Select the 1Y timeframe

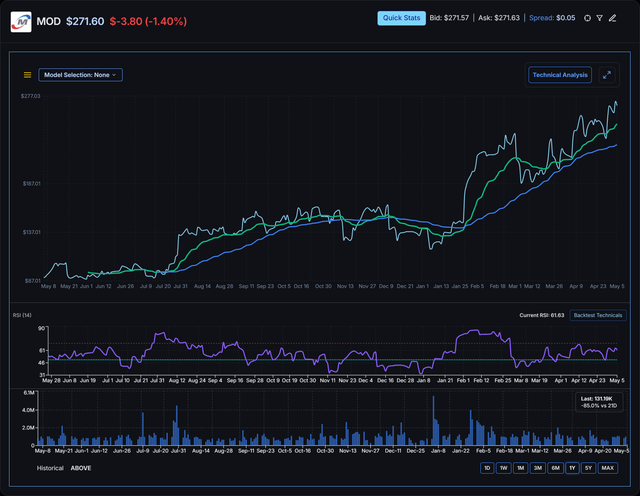(x=572, y=468)
